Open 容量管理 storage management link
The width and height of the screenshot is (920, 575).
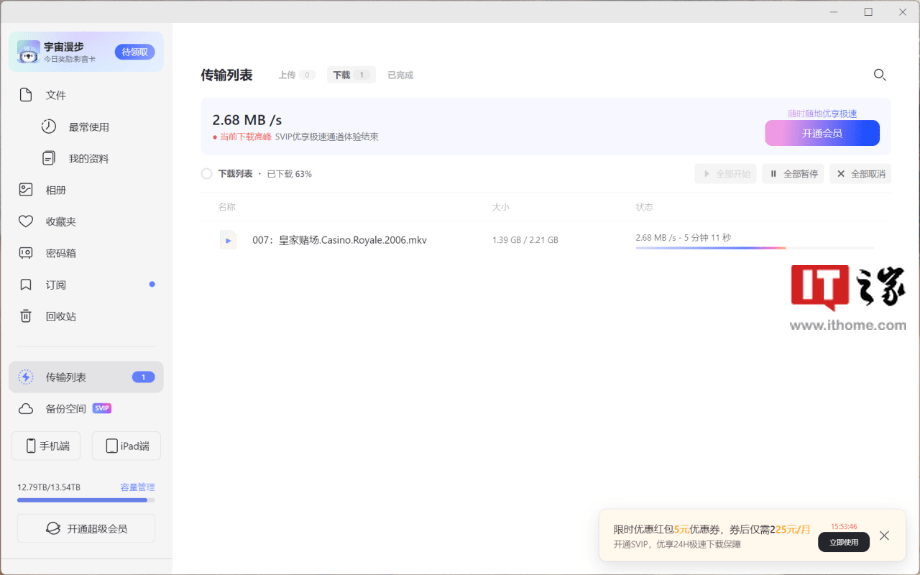137,487
